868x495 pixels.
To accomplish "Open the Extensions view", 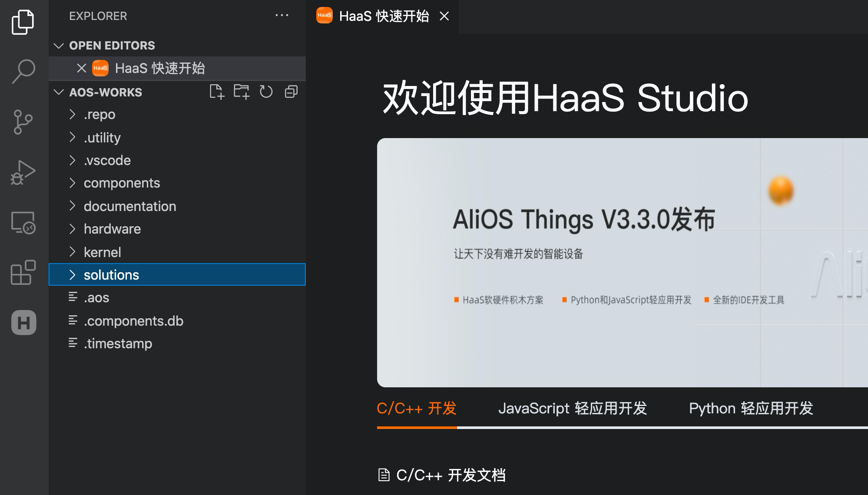I will click(x=23, y=273).
